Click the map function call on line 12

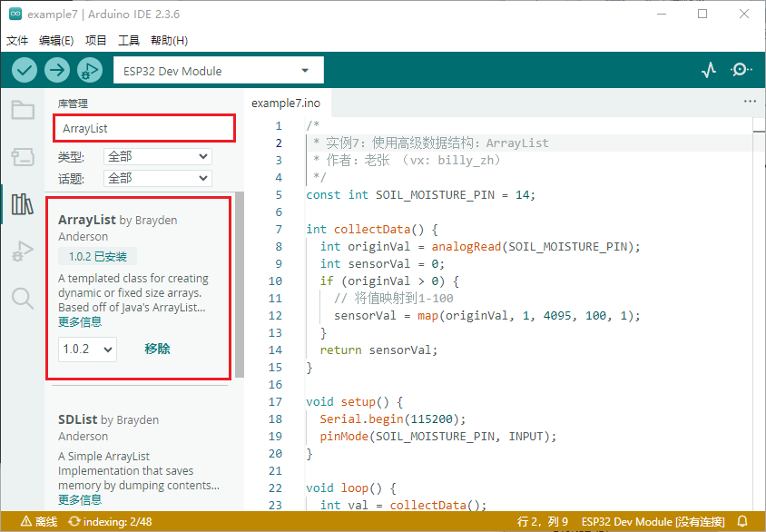[x=427, y=316]
